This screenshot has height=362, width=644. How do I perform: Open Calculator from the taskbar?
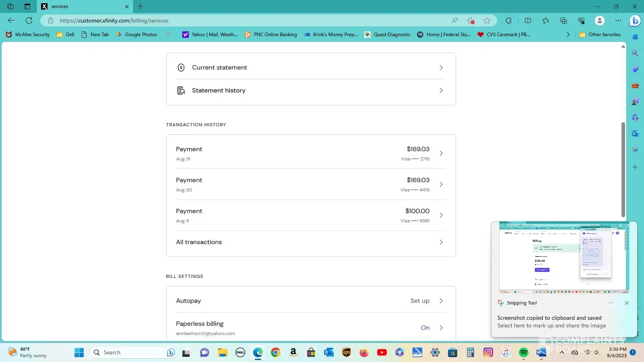pos(471,353)
